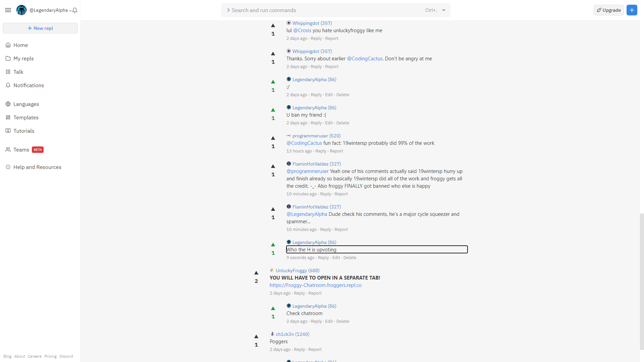Click the Upgrade button

click(609, 10)
